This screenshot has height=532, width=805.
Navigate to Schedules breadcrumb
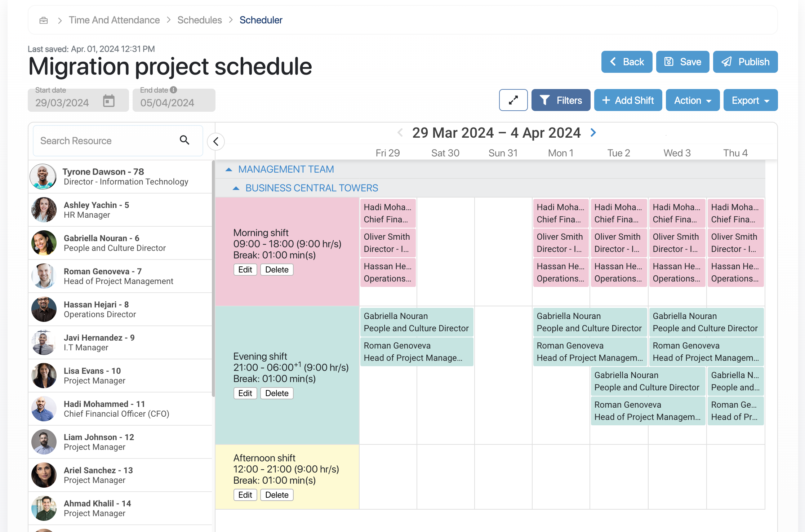(x=200, y=20)
